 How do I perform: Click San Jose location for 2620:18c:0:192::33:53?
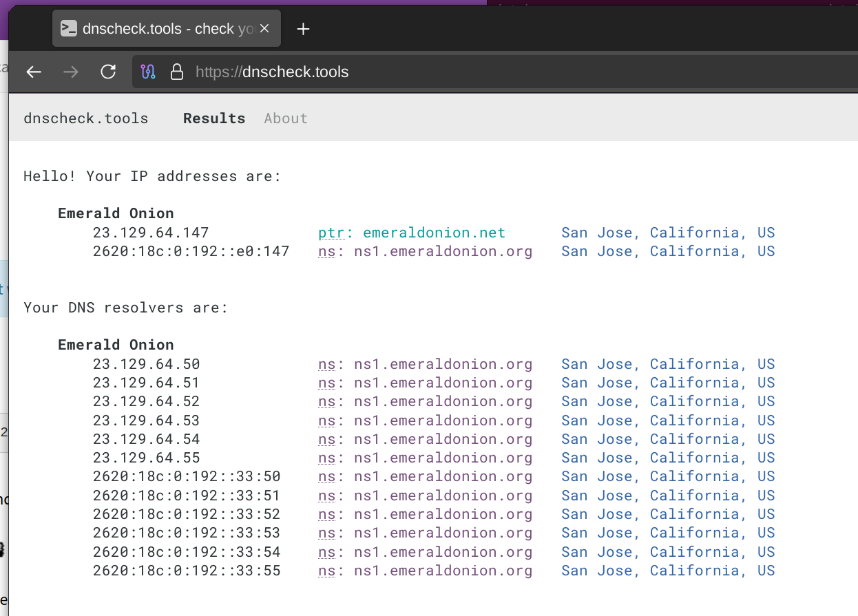(x=668, y=533)
